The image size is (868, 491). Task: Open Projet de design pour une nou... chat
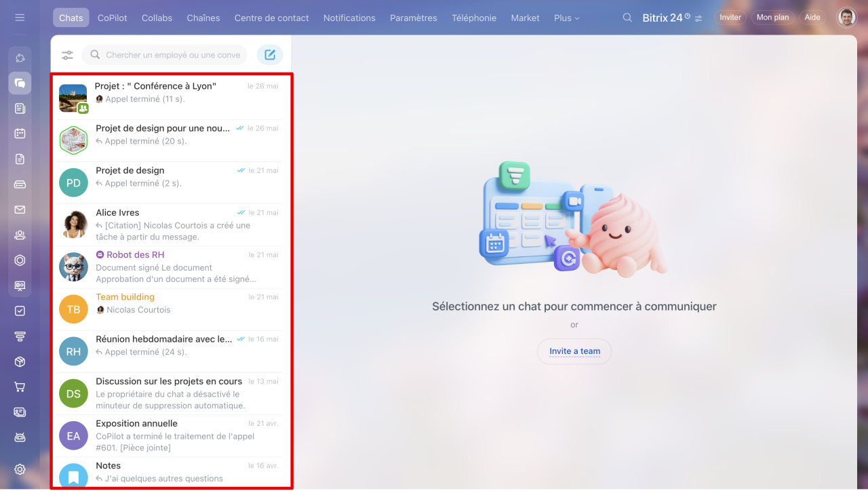point(168,140)
